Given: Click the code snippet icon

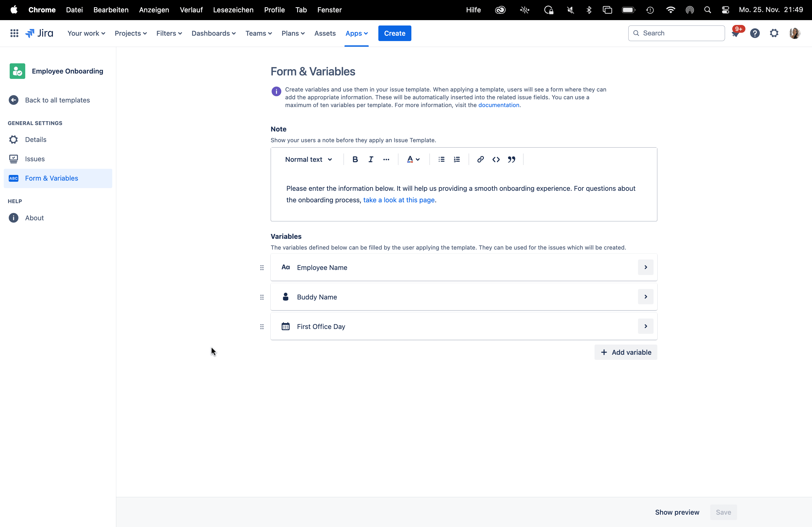Looking at the screenshot, I should (496, 159).
